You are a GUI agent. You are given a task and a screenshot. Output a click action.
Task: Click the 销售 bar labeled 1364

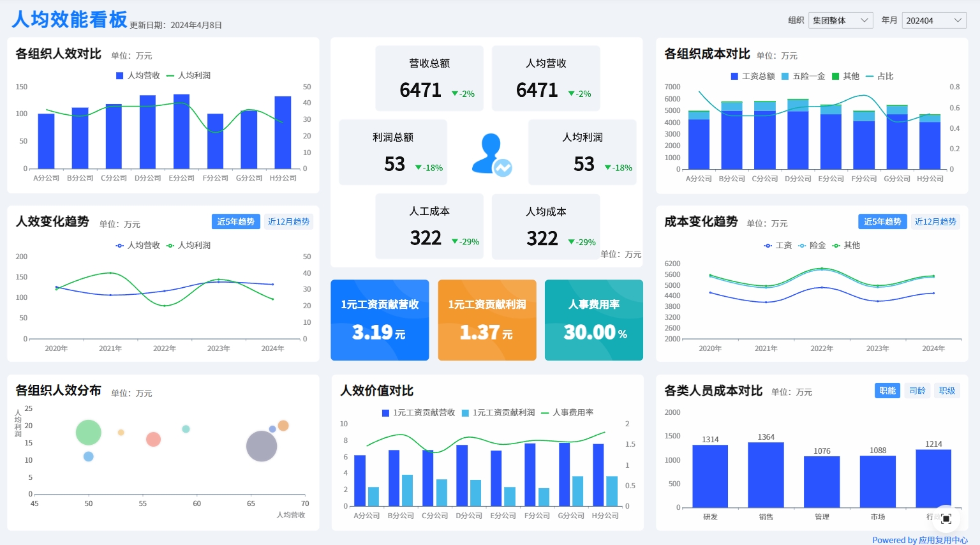[766, 475]
